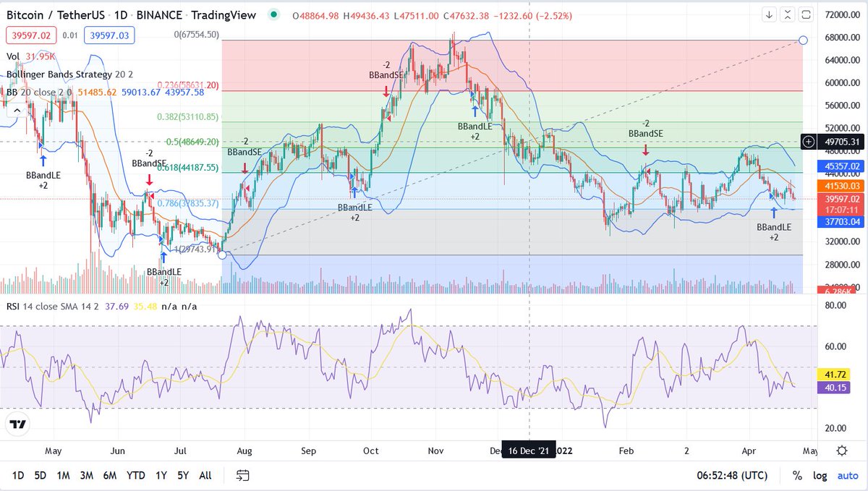Select Fibonacci handle at 29743.91 level start

click(x=222, y=255)
